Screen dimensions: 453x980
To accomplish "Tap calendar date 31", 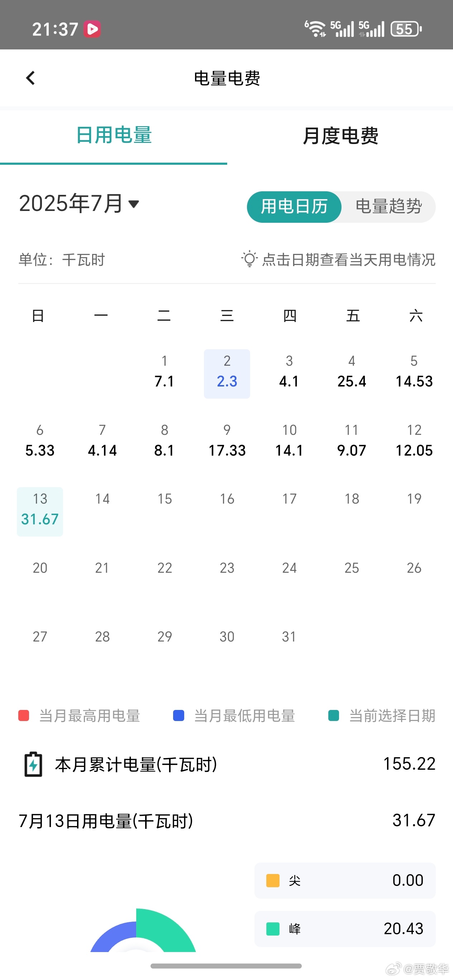I will (289, 637).
